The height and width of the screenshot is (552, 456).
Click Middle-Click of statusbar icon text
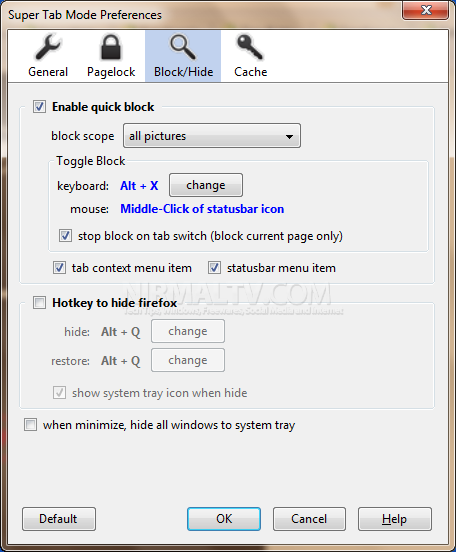[x=202, y=209]
